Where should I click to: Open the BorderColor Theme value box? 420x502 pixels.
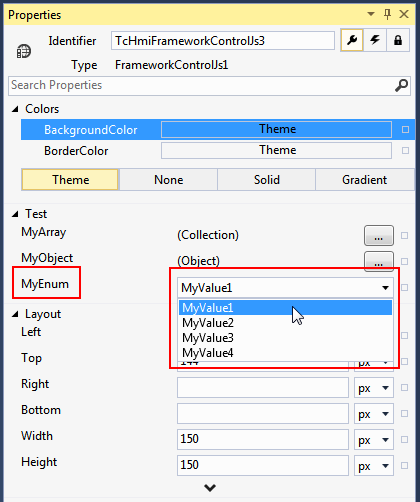pyautogui.click(x=276, y=150)
